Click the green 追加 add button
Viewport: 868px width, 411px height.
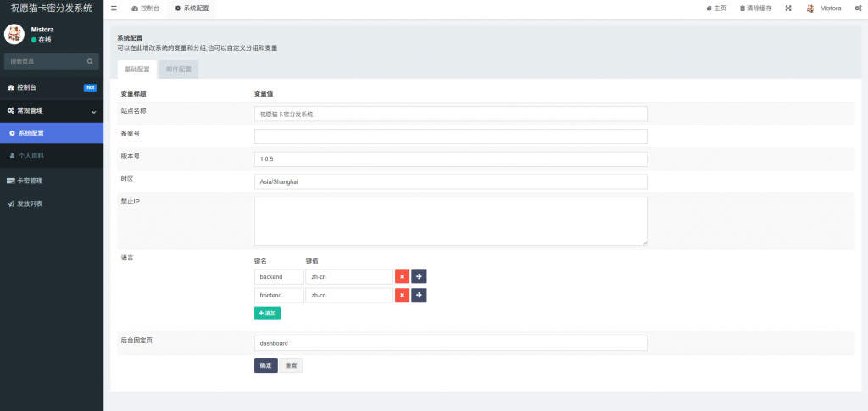pyautogui.click(x=267, y=313)
